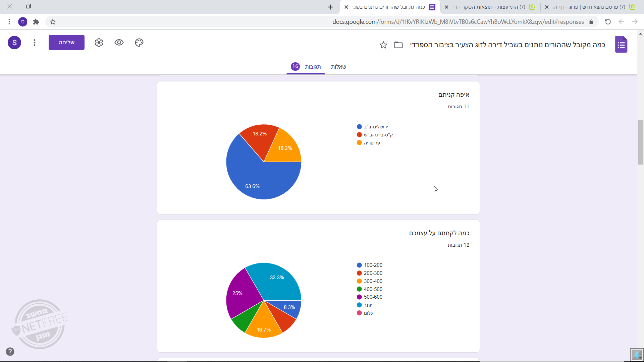The height and width of the screenshot is (362, 644).
Task: Click the page vertical scrollbar thumb
Action: coord(640,142)
